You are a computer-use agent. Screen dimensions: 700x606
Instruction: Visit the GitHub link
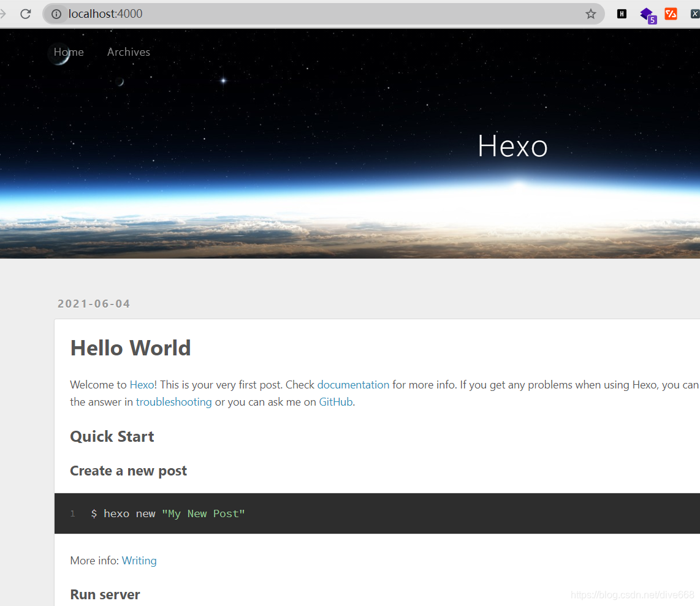click(336, 402)
